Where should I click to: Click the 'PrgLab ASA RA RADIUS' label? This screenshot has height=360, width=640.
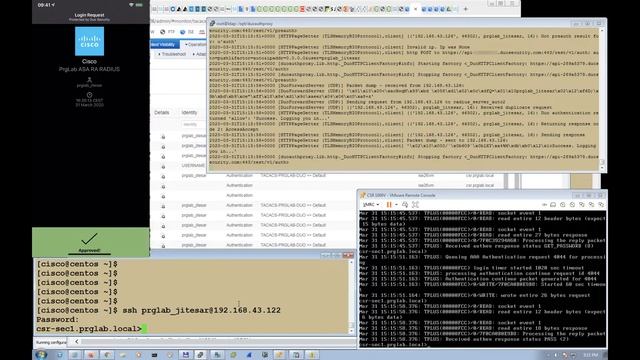(x=89, y=69)
